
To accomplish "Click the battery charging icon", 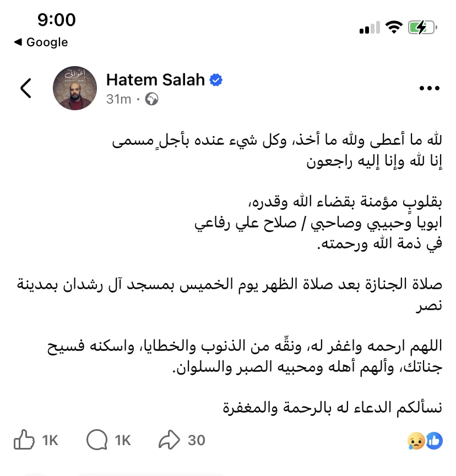I will (x=422, y=28).
